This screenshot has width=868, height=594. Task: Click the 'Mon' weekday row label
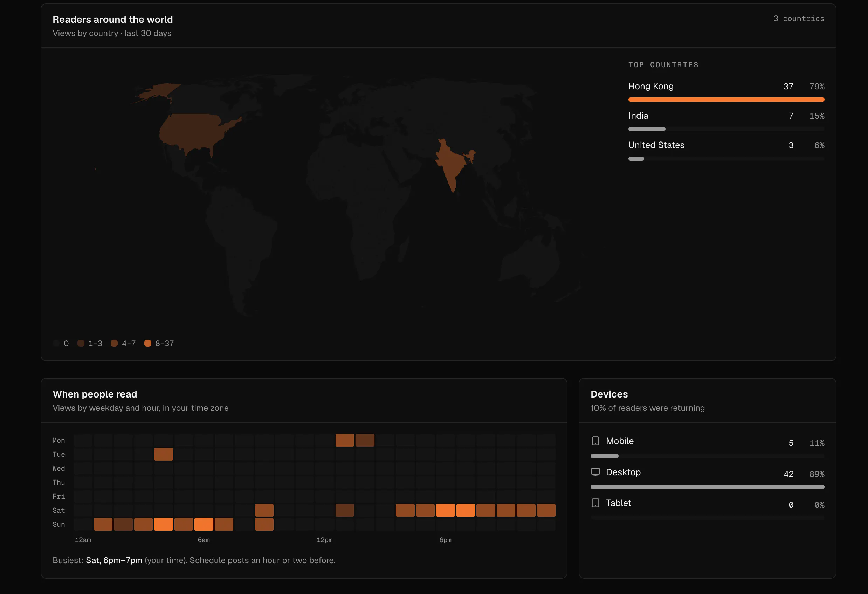coord(58,441)
